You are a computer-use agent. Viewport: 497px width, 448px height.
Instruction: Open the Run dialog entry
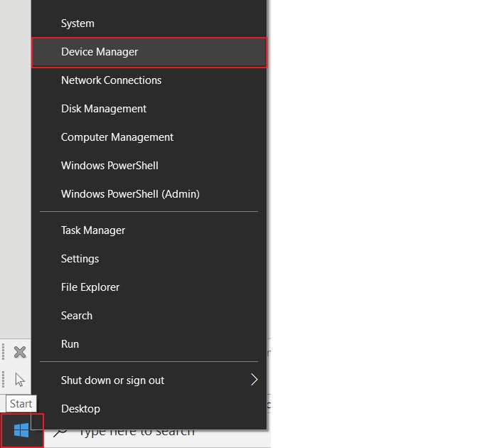coord(149,344)
